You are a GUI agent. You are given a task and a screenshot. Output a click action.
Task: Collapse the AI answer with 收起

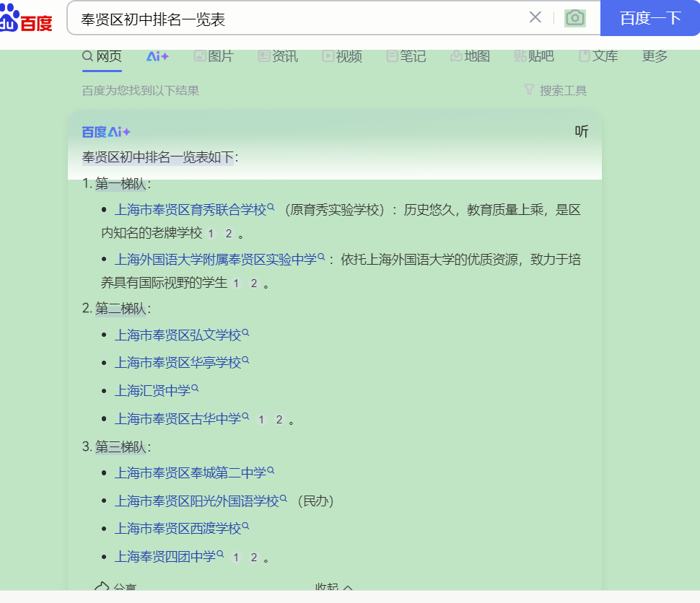point(334,586)
